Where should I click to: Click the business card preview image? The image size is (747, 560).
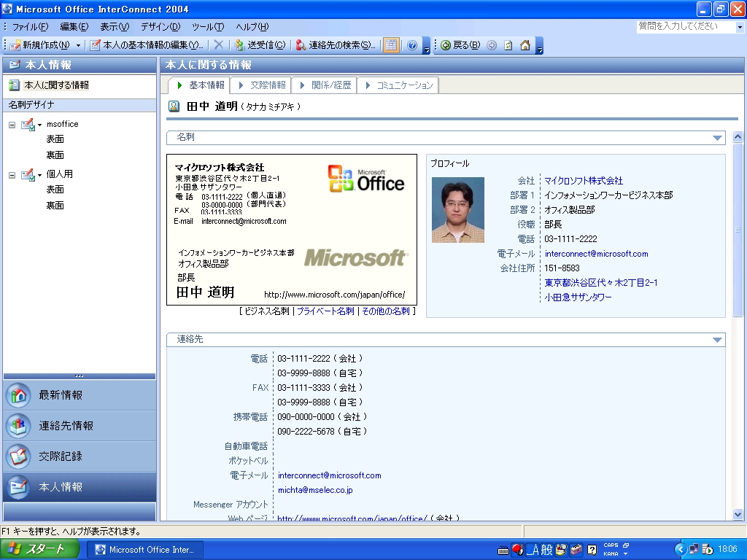pos(292,230)
